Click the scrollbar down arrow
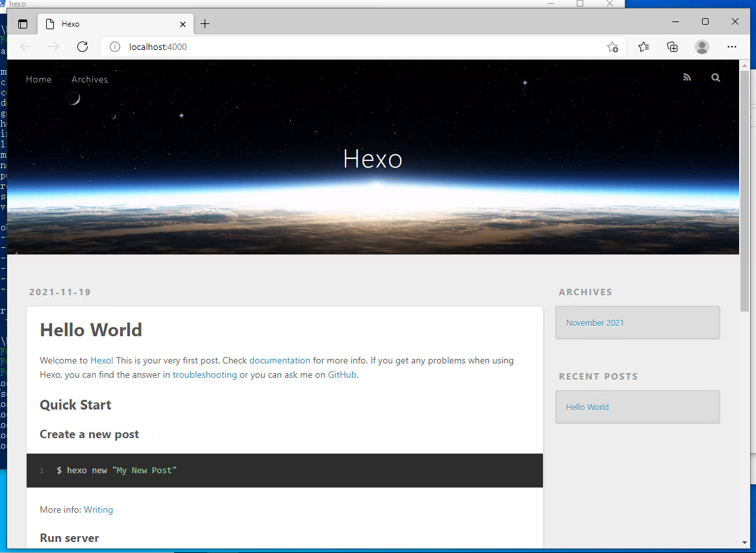Viewport: 756px width, 553px height. click(744, 543)
